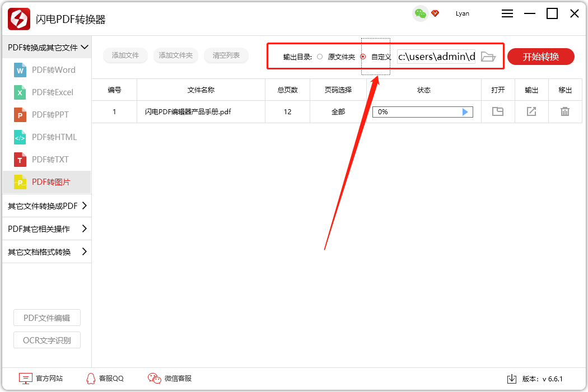Remove file using the trash icon
This screenshot has width=588, height=392.
pyautogui.click(x=564, y=111)
